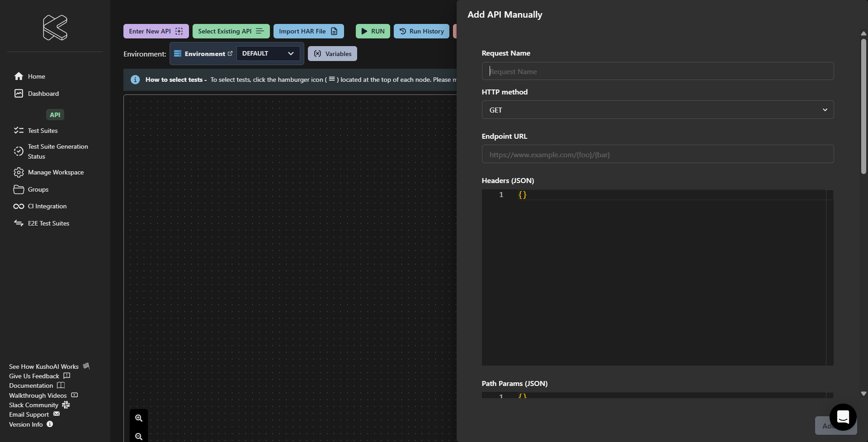
Task: Click the KushoAI logo icon
Action: (55, 28)
